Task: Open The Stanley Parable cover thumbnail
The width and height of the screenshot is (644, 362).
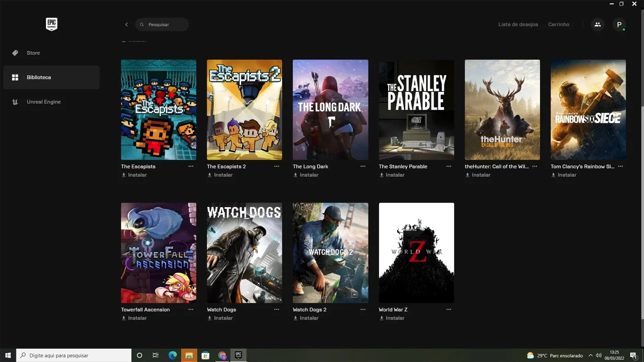Action: 416,110
